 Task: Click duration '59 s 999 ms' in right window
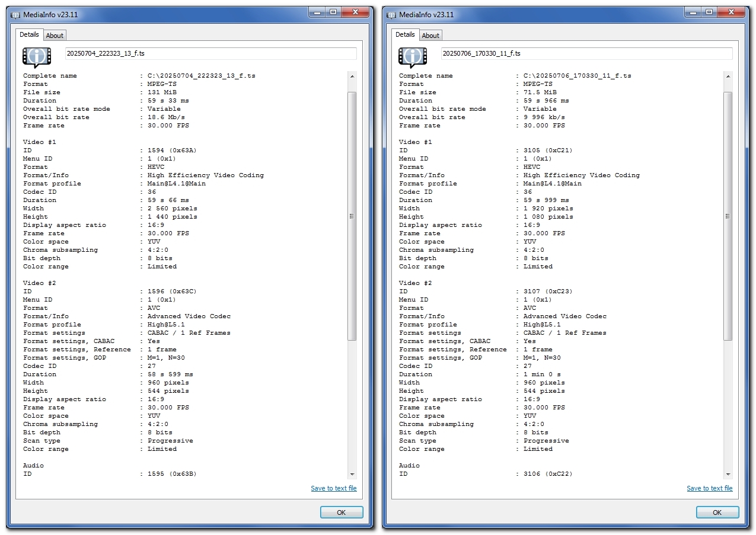(x=546, y=200)
